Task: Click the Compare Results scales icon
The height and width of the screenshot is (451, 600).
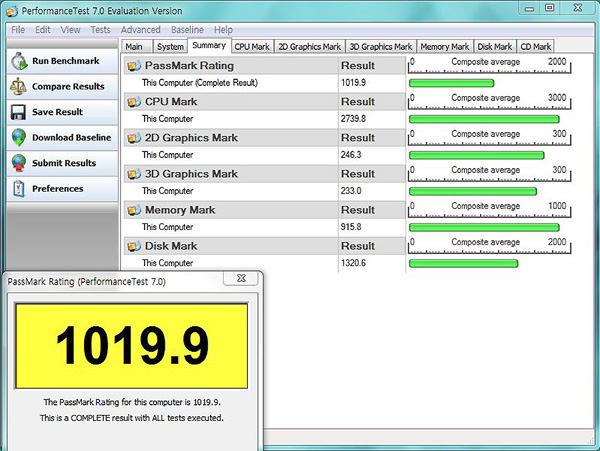Action: click(x=18, y=86)
